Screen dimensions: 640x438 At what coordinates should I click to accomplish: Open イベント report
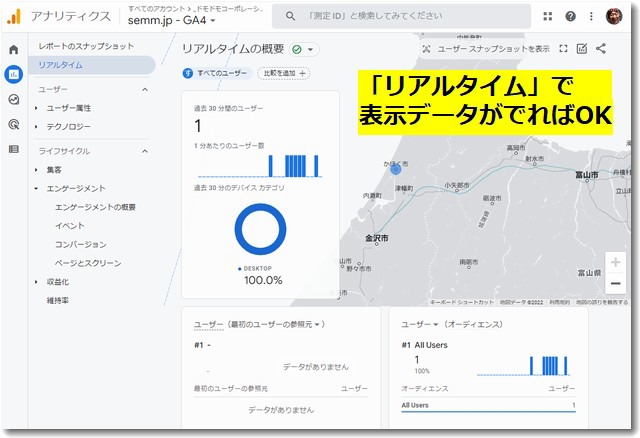[x=70, y=226]
